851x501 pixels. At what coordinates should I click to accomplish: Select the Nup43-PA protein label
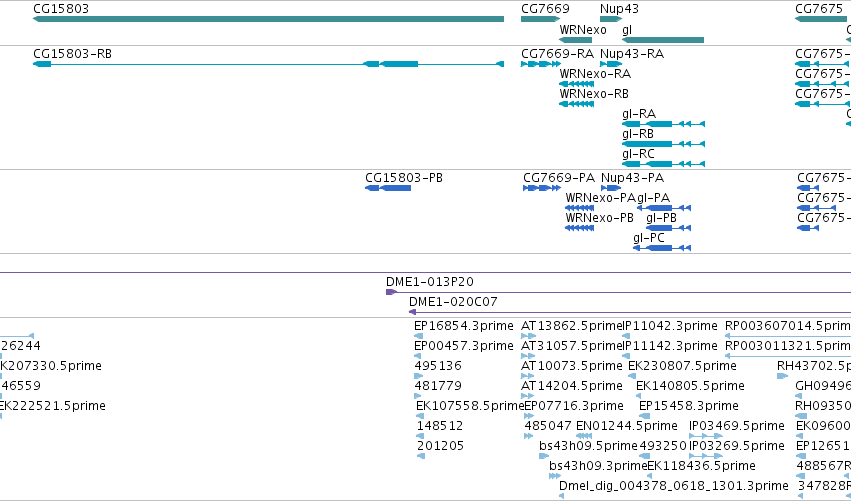coord(632,178)
